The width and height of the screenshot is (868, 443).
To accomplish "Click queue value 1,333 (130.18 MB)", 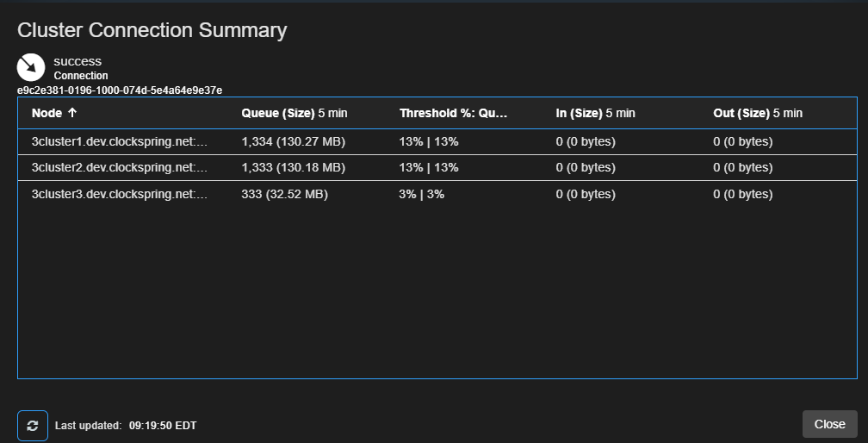I will 294,168.
